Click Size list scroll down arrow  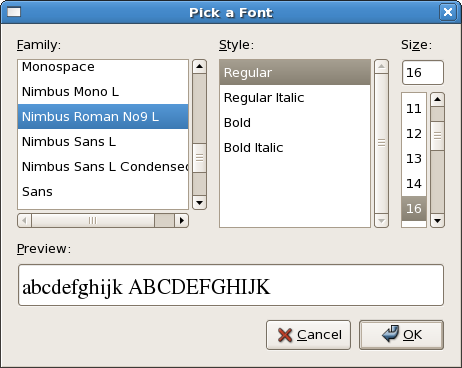[437, 221]
